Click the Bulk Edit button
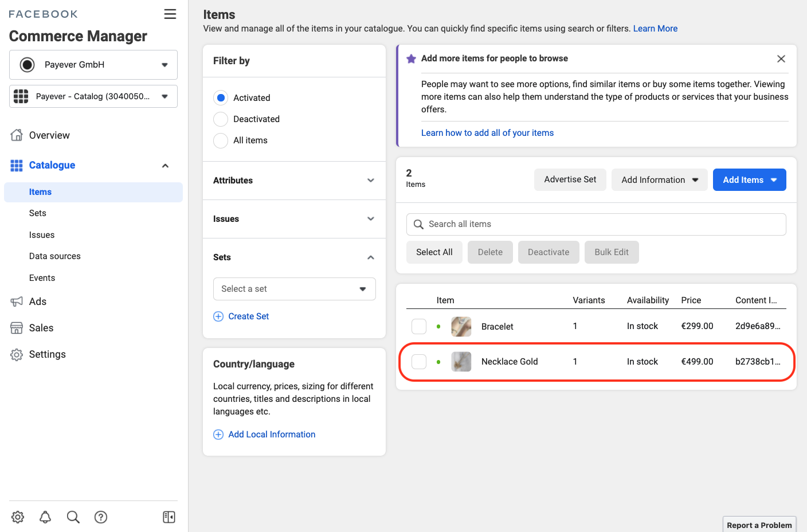Image resolution: width=807 pixels, height=532 pixels. pyautogui.click(x=612, y=252)
